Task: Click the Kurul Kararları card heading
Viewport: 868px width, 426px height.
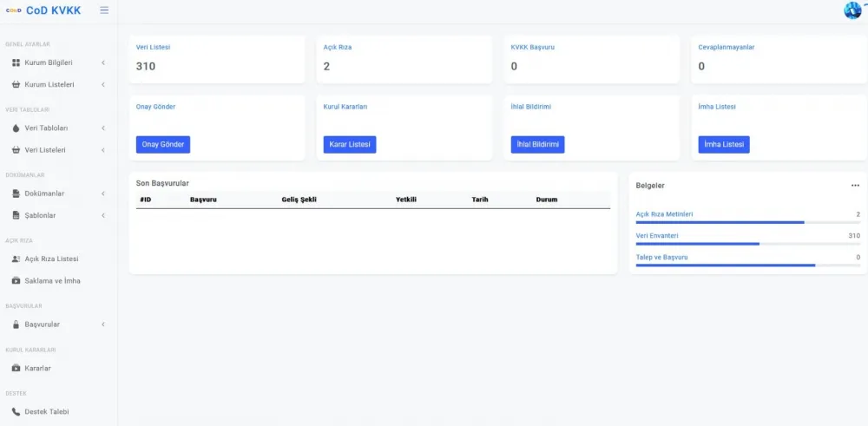Action: tap(345, 107)
